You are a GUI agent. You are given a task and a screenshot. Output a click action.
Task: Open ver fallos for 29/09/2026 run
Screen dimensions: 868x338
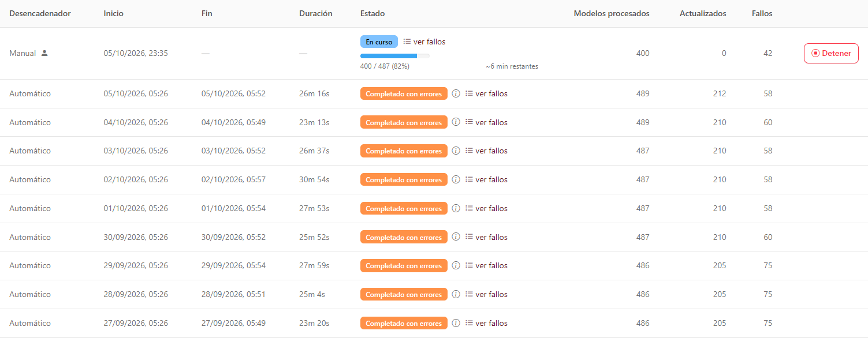pyautogui.click(x=486, y=265)
